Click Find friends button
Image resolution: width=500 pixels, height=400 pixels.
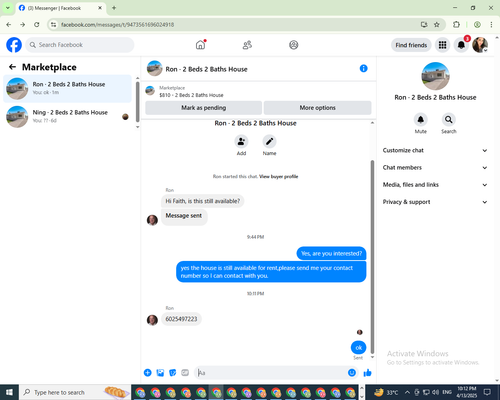(x=411, y=45)
